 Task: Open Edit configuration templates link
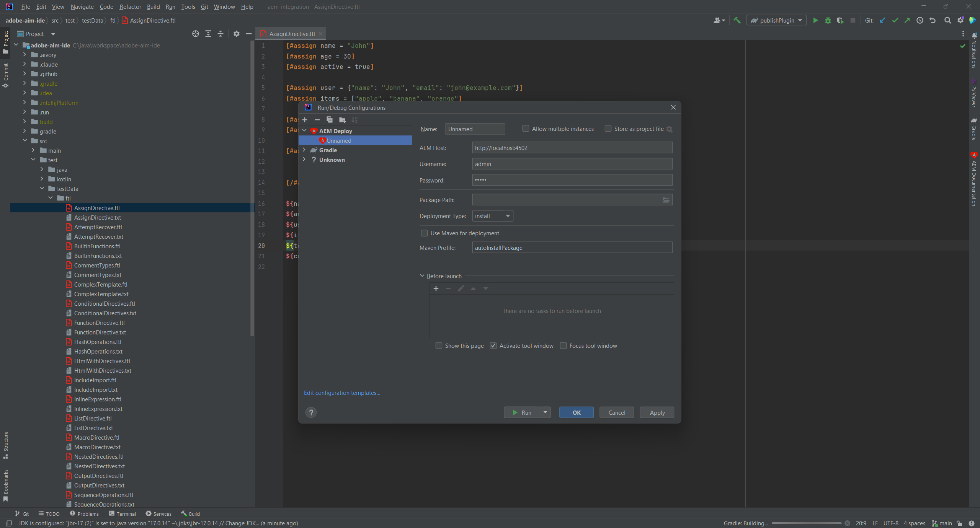(342, 393)
